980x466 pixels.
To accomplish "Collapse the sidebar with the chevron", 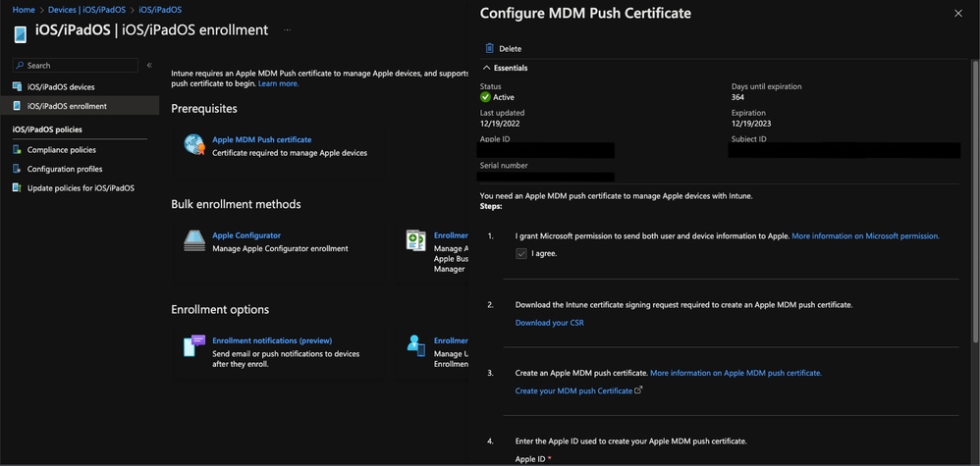I will click(x=149, y=65).
